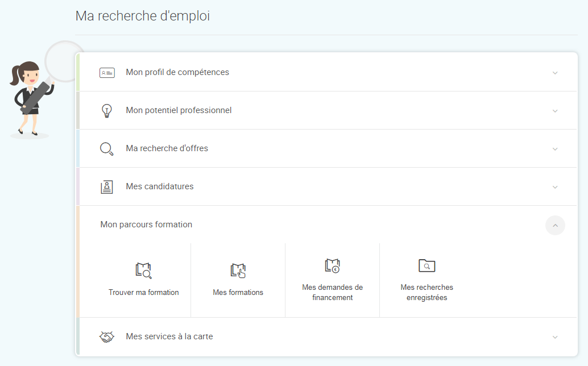Click the application document icon for Mes candidatures
This screenshot has width=588, height=366.
pyautogui.click(x=107, y=187)
